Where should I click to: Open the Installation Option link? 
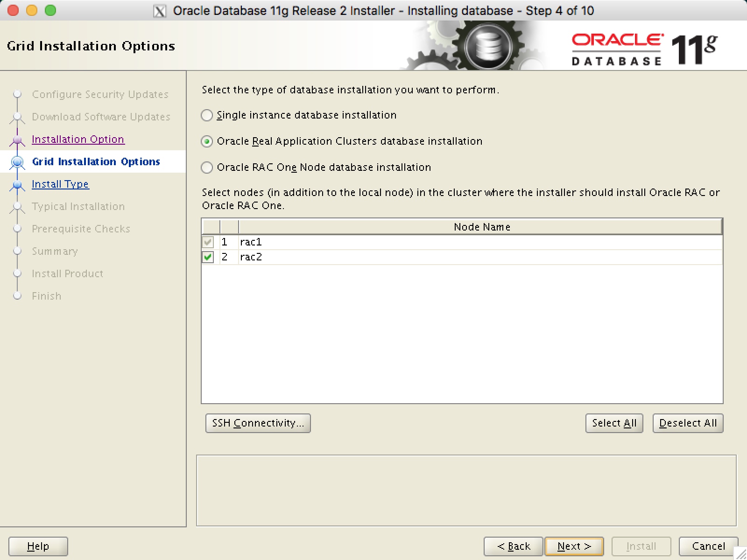coord(78,140)
